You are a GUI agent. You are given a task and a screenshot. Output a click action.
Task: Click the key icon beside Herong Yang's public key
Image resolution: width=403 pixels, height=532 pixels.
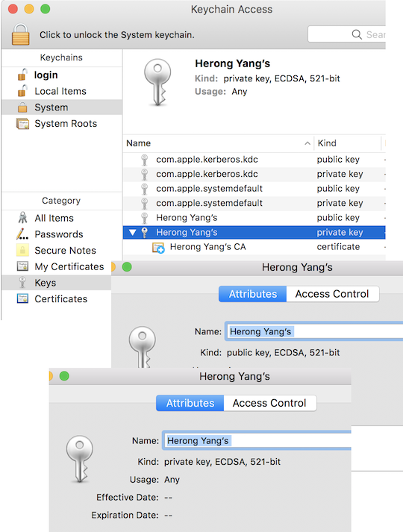[145, 218]
